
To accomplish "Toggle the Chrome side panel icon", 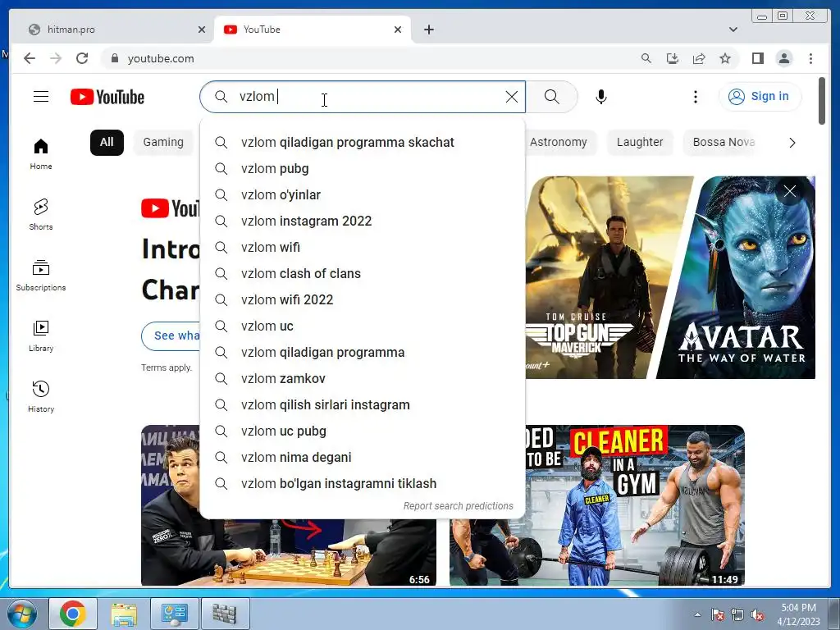I will tap(757, 58).
